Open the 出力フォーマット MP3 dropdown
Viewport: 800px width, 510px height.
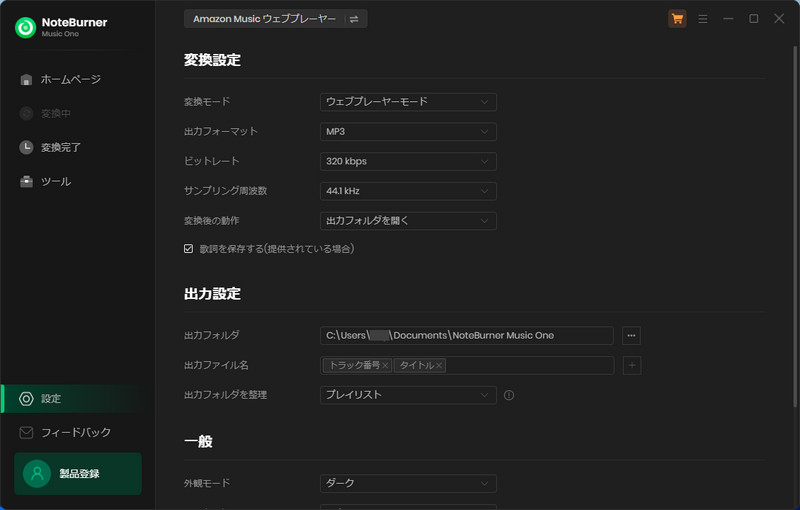coord(408,132)
